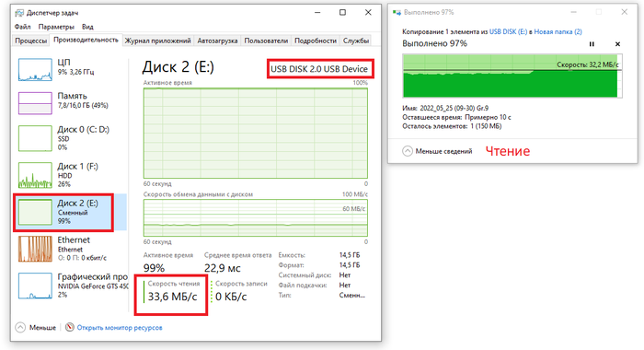This screenshot has height=350, width=644.
Task: Click the disk active time graph
Action: tap(256, 133)
